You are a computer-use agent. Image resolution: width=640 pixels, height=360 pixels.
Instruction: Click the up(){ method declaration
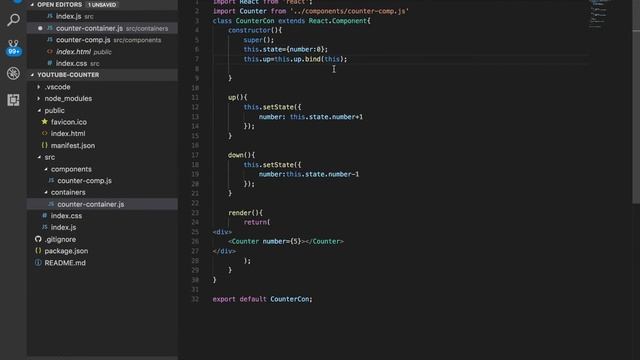[x=238, y=98]
